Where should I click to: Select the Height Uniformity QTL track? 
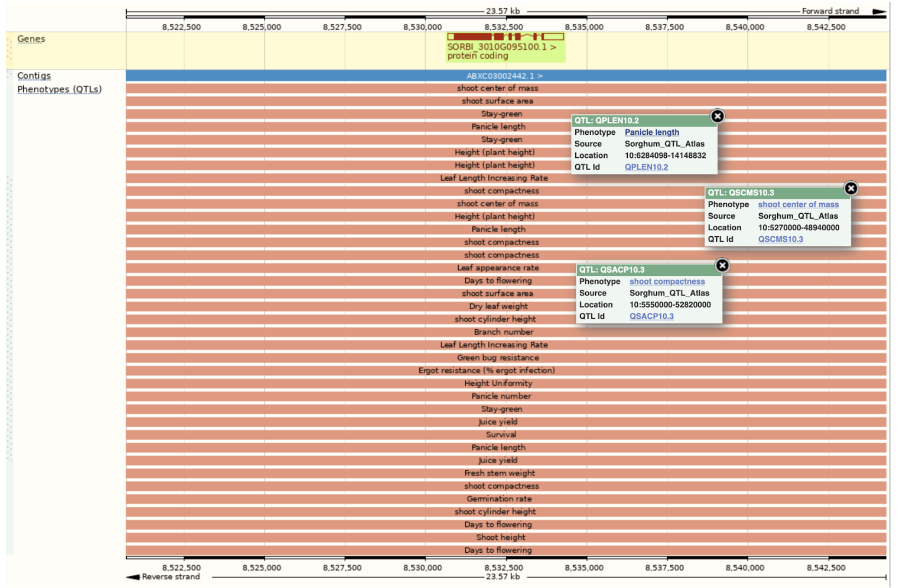coord(506,383)
